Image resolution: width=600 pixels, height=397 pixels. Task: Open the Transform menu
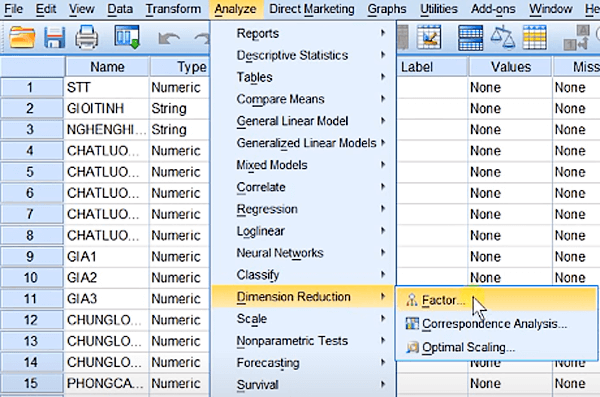coord(173,8)
